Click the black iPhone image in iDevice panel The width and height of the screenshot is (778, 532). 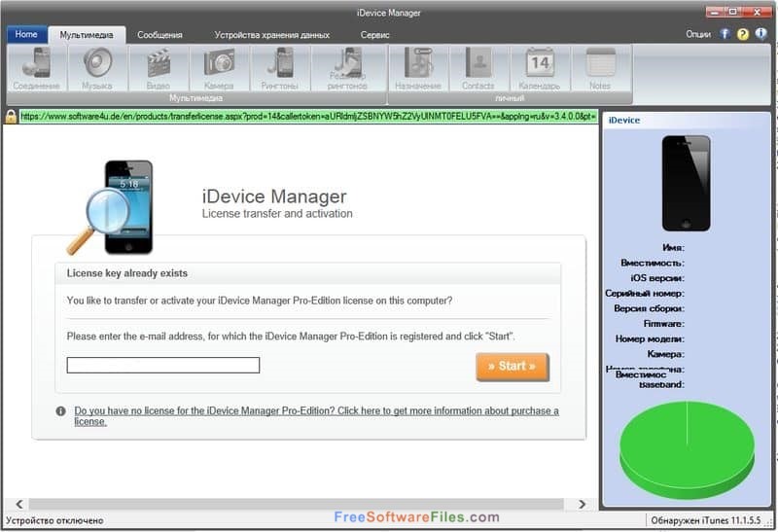tap(687, 183)
